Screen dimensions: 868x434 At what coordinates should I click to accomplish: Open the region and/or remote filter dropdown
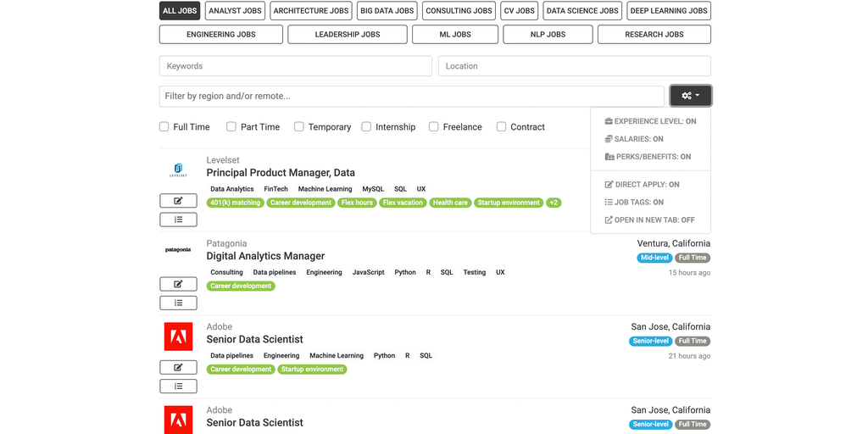pos(411,96)
